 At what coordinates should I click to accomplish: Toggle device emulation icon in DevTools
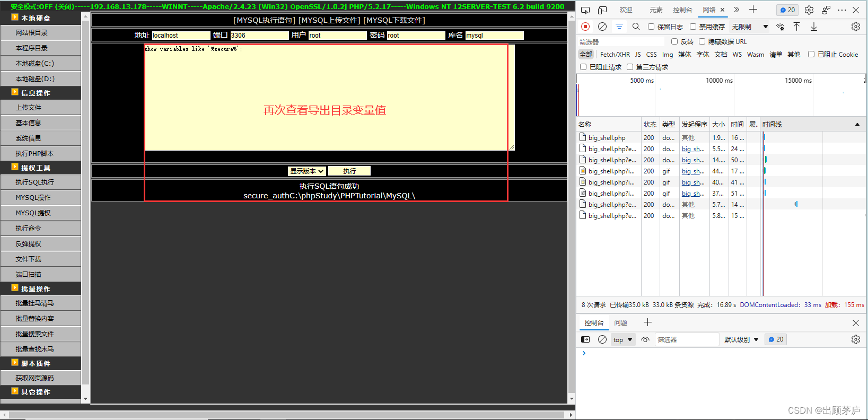[x=602, y=10]
